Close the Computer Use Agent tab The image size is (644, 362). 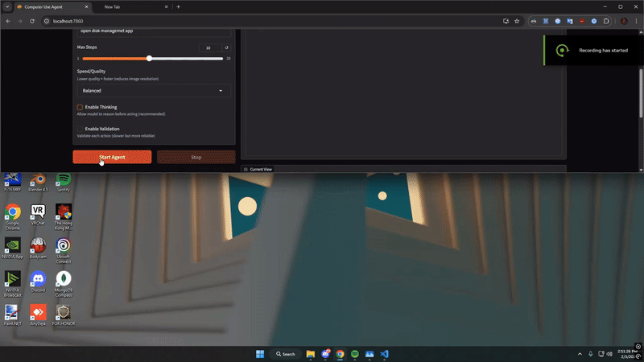coord(86,6)
